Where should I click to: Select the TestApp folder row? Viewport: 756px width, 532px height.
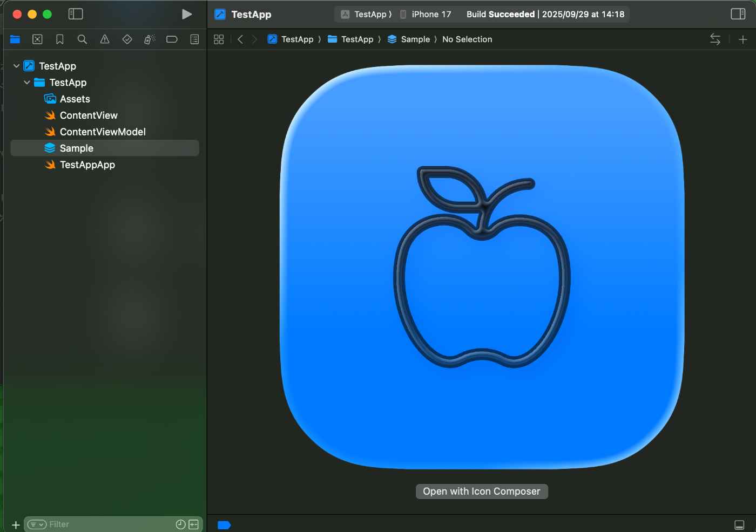coord(68,83)
